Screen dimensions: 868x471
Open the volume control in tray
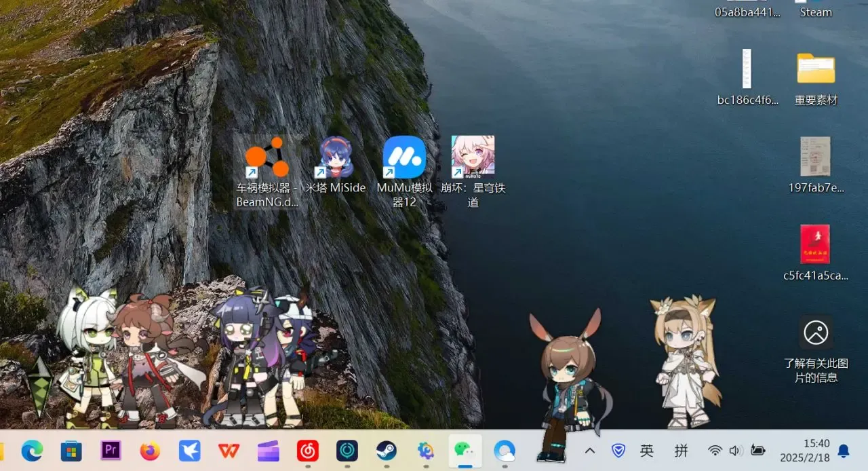(736, 451)
